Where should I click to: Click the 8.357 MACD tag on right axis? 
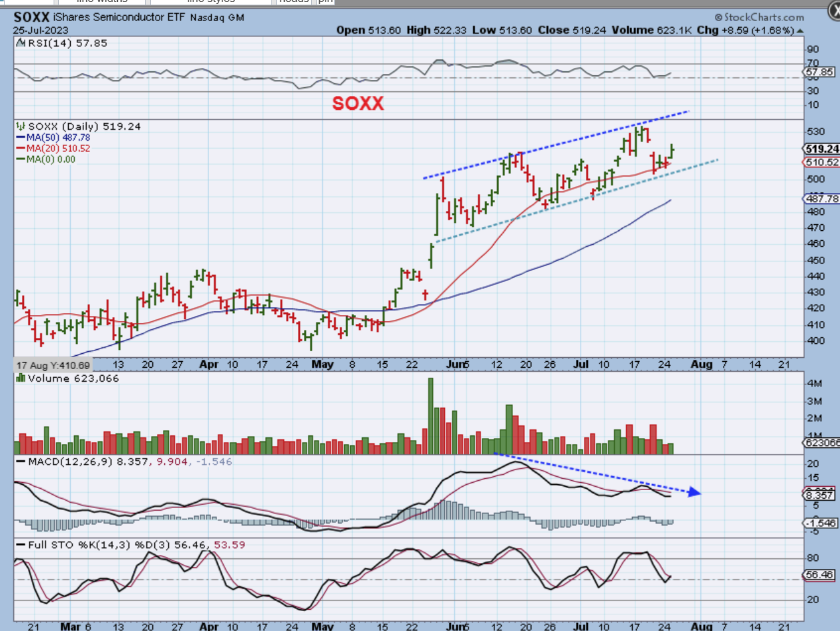[819, 495]
